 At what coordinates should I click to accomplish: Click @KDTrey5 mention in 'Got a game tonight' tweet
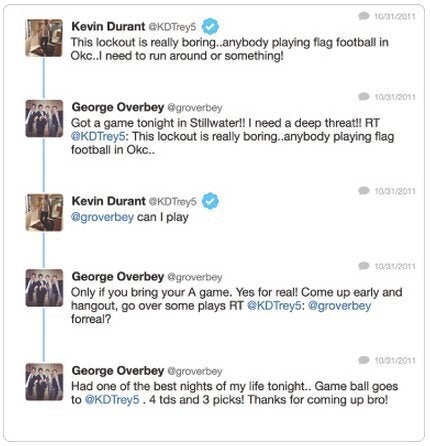click(98, 137)
